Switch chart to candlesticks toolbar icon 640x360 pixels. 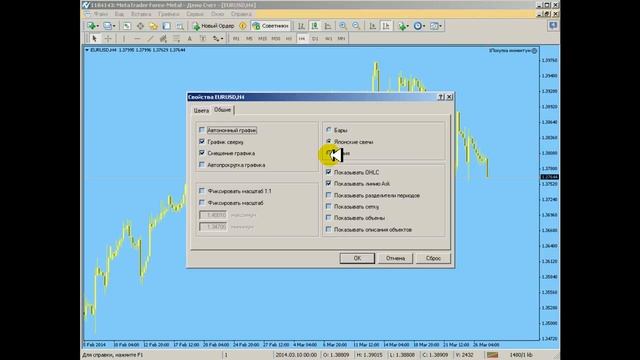pos(315,26)
